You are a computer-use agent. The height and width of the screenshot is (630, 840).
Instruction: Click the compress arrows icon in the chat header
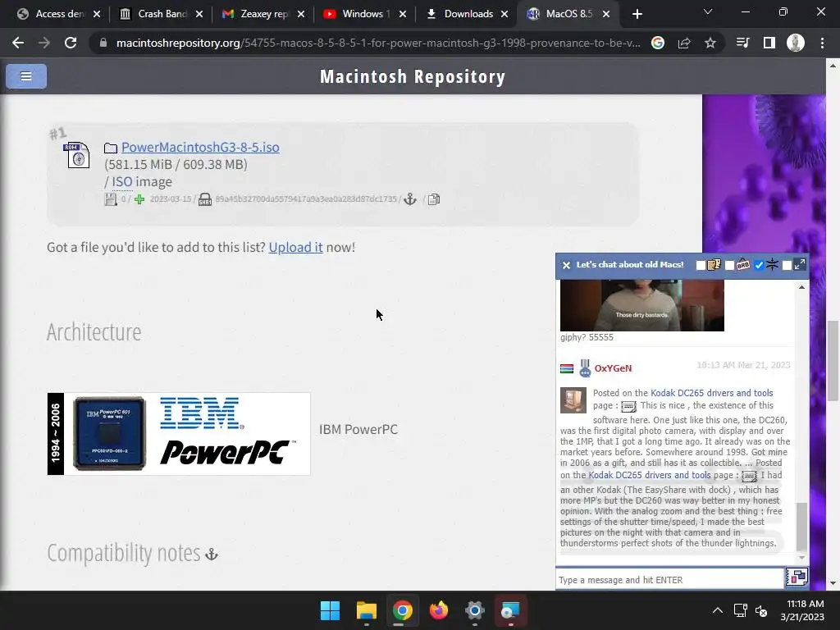pos(772,265)
